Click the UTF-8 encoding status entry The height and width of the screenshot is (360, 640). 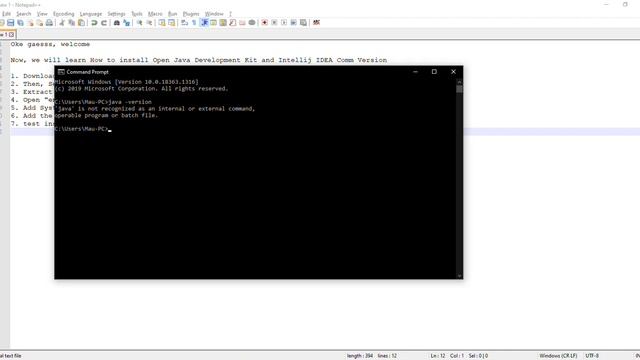592,356
